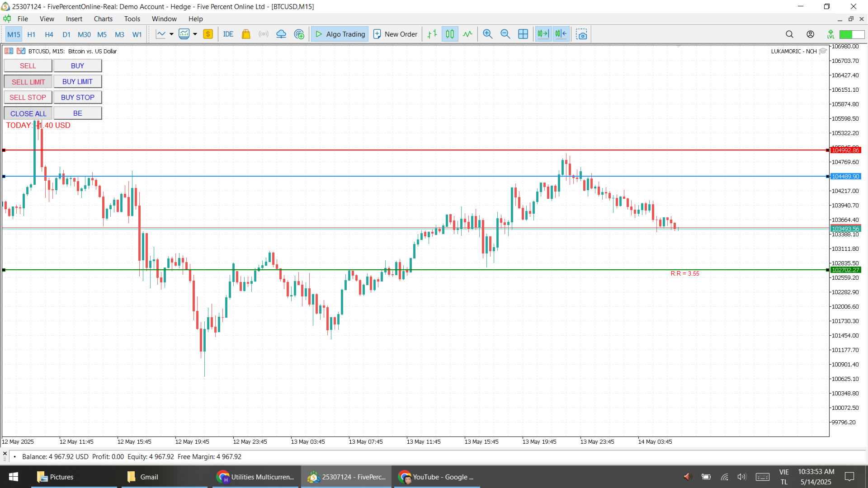Viewport: 868px width, 488px height.
Task: Toggle candlestick chart mode
Action: (x=450, y=34)
